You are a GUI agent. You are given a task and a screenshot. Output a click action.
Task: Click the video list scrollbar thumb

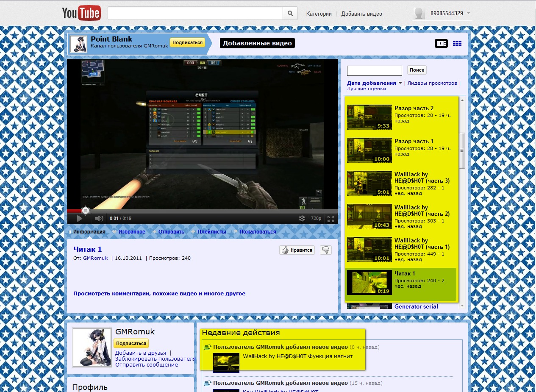[x=462, y=150]
